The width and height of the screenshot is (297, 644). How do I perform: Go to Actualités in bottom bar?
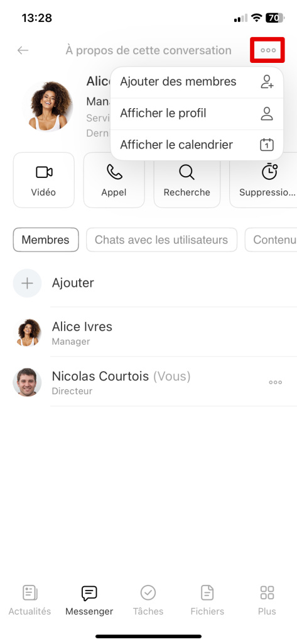point(30,600)
